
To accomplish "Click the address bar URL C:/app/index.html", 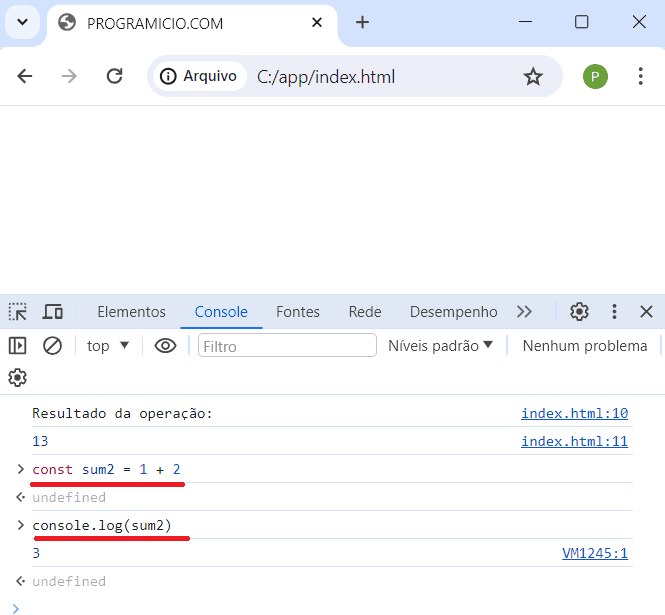I will [x=326, y=77].
